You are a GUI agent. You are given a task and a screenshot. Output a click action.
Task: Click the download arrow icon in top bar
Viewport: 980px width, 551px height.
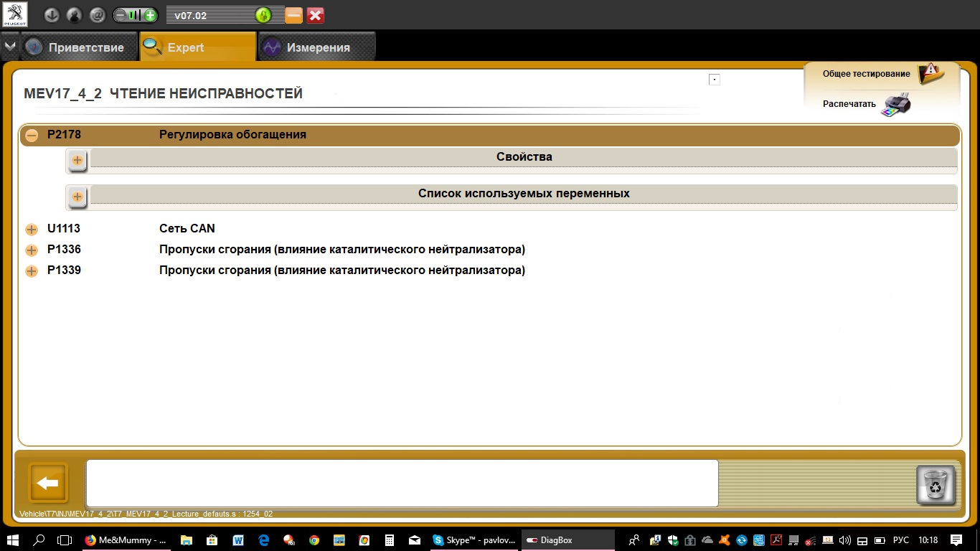pos(51,15)
